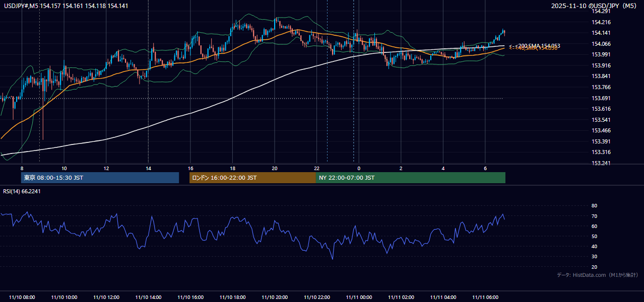Viewport: 644px width, 302px height.
Task: Click 154.216 on the price axis
Action: pyautogui.click(x=602, y=22)
